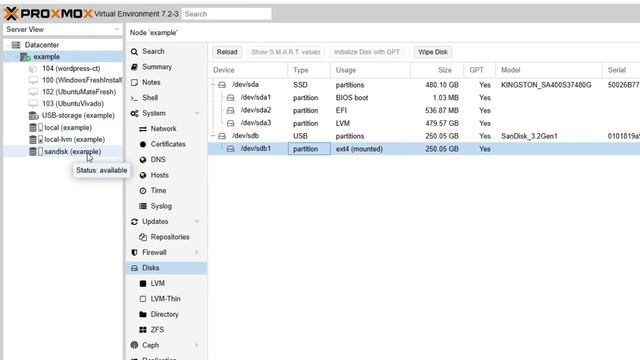This screenshot has width=640, height=360.
Task: Click the Updates refresh icon
Action: coord(134,222)
